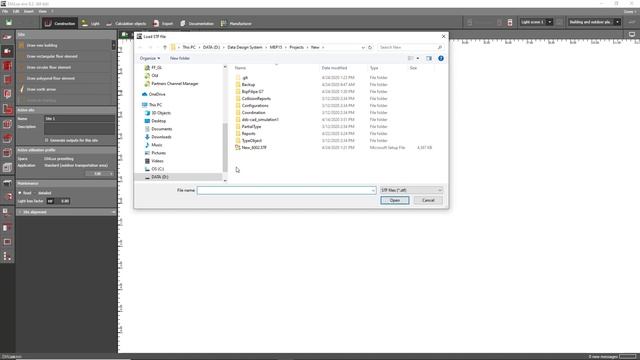Open the address bar history dropdown
Image resolution: width=640 pixels, height=360 pixels.
[363, 47]
